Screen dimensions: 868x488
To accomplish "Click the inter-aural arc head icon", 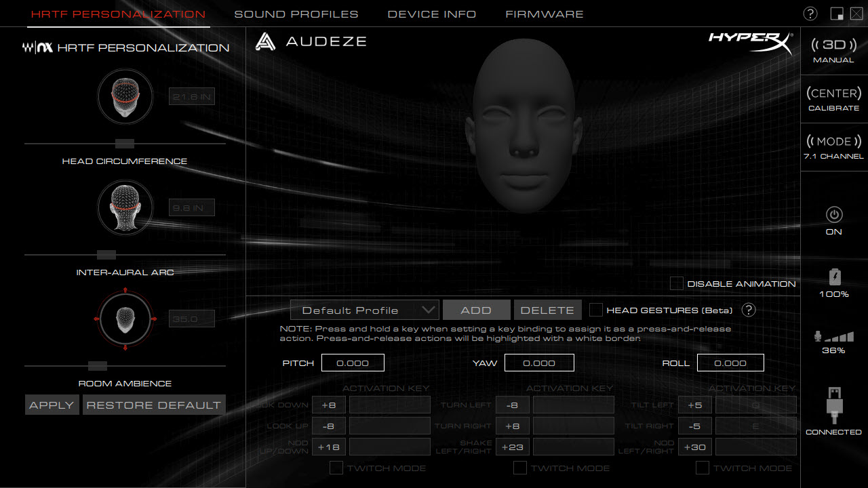I will coord(125,207).
